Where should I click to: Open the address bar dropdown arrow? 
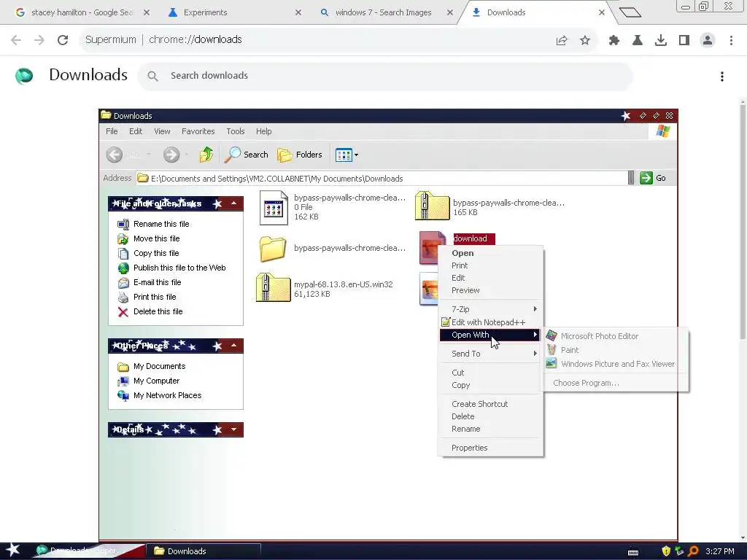pos(631,178)
